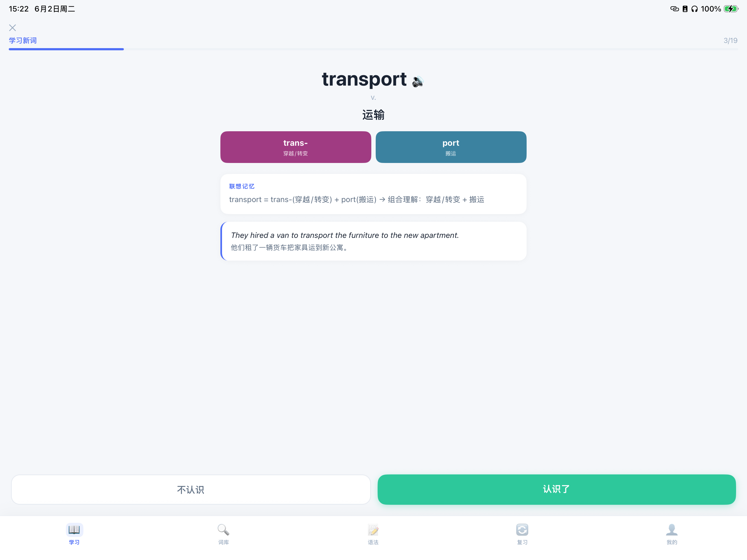The image size is (747, 560).
Task: Click the lesson progress bar
Action: coord(373,49)
